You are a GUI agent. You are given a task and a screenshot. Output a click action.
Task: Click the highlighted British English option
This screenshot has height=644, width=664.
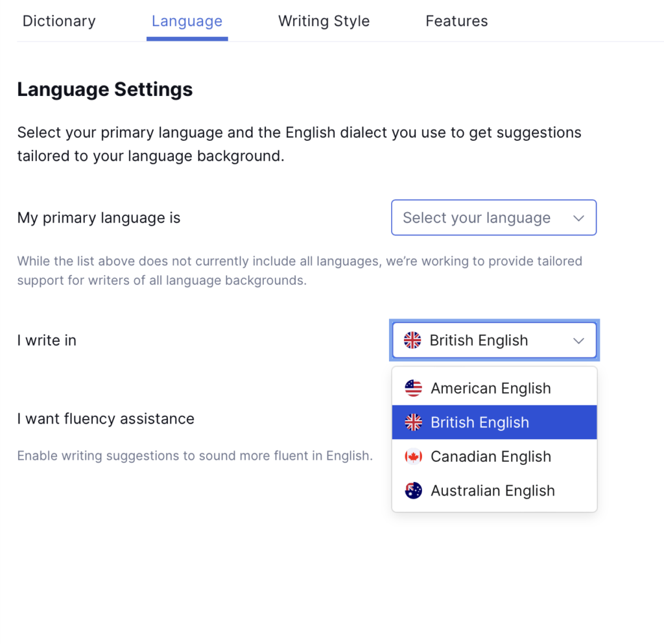coord(480,422)
